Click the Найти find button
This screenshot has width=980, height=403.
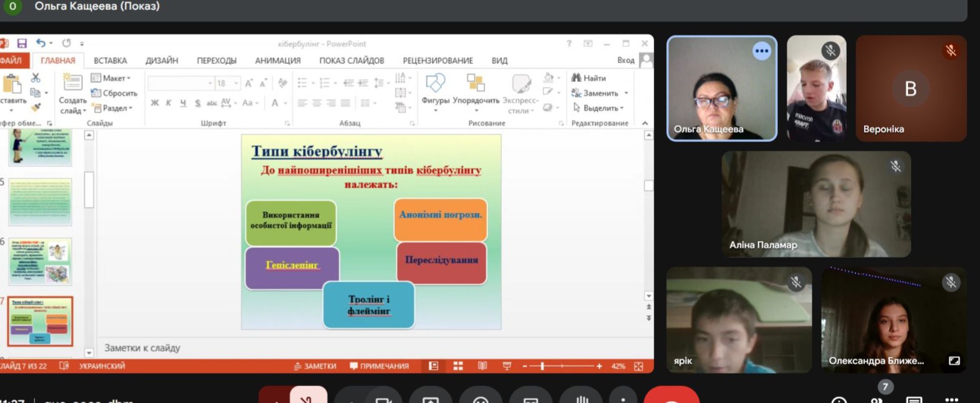click(x=589, y=78)
